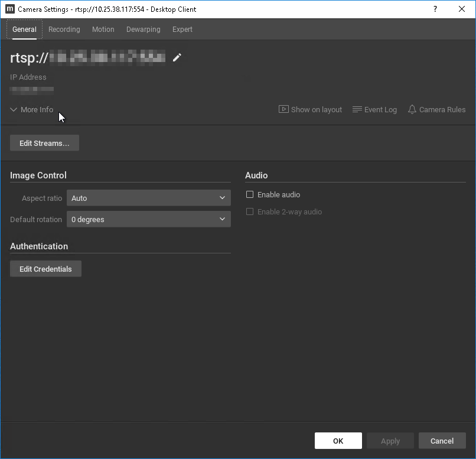Screen dimensions: 476x459
Task: Switch to the Recording tab
Action: tap(64, 30)
